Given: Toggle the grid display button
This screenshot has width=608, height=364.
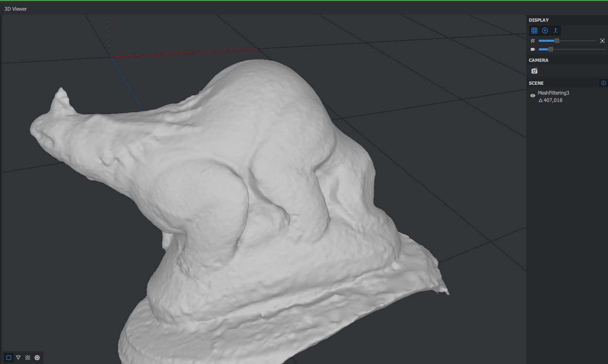Looking at the screenshot, I should [x=534, y=31].
